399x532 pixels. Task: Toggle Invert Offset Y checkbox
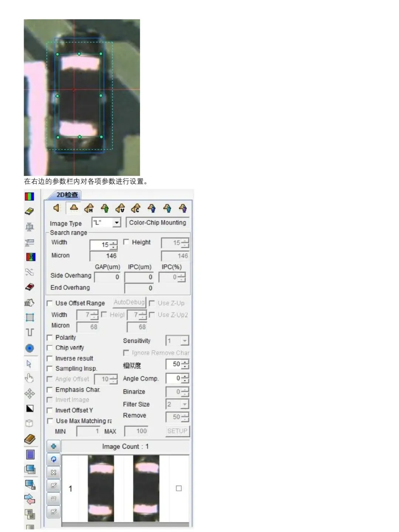[50, 410]
